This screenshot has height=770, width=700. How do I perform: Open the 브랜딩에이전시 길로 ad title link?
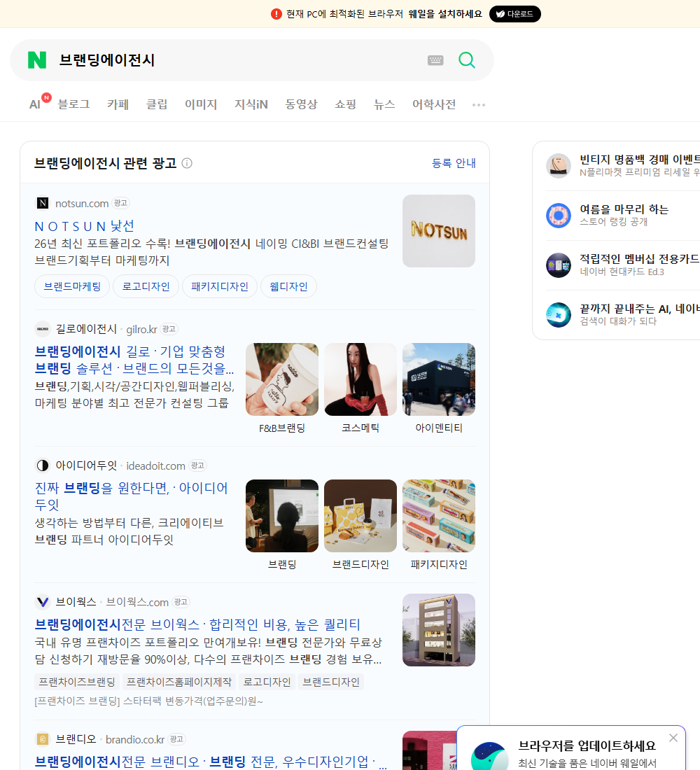point(134,360)
